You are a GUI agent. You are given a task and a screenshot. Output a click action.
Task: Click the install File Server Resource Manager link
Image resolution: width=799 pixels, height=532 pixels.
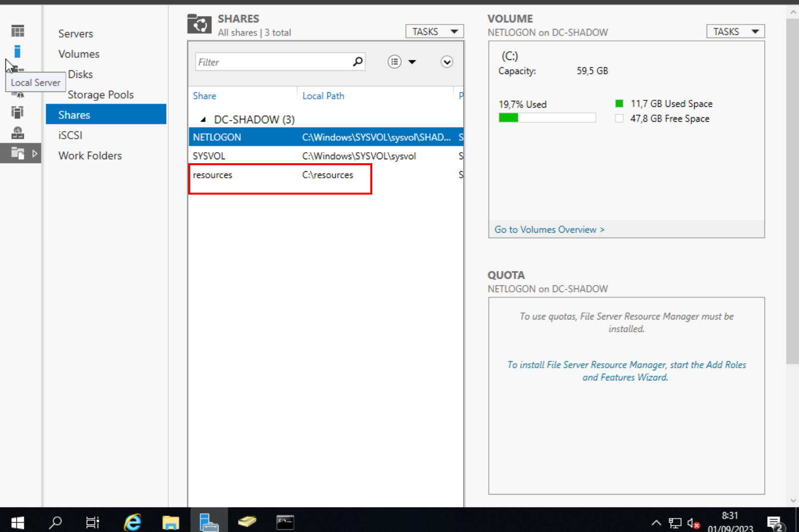coord(626,371)
